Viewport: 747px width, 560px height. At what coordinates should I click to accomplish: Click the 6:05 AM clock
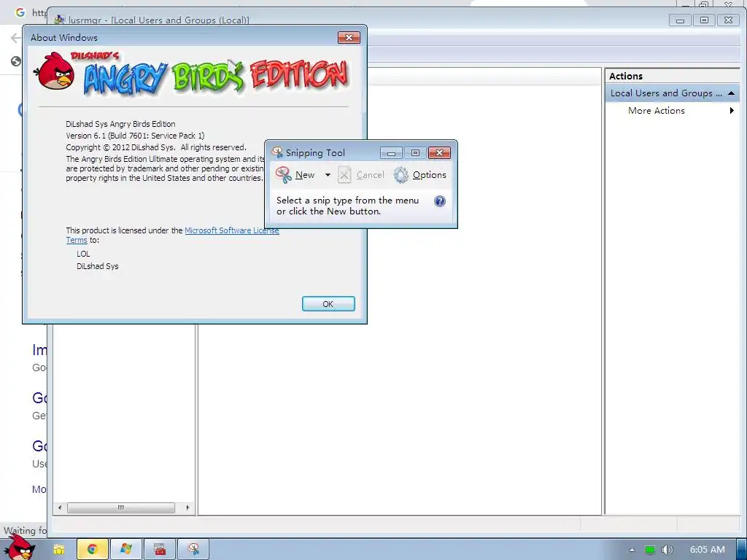707,550
